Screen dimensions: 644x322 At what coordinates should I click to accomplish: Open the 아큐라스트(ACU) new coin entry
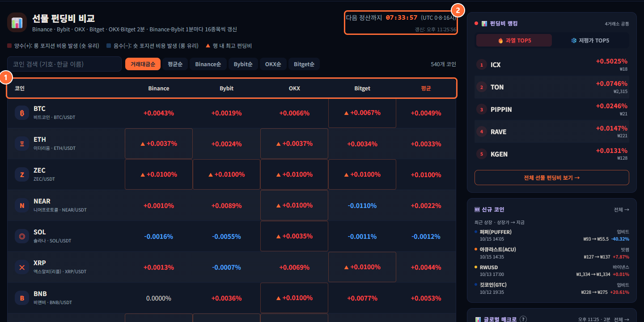point(552,253)
